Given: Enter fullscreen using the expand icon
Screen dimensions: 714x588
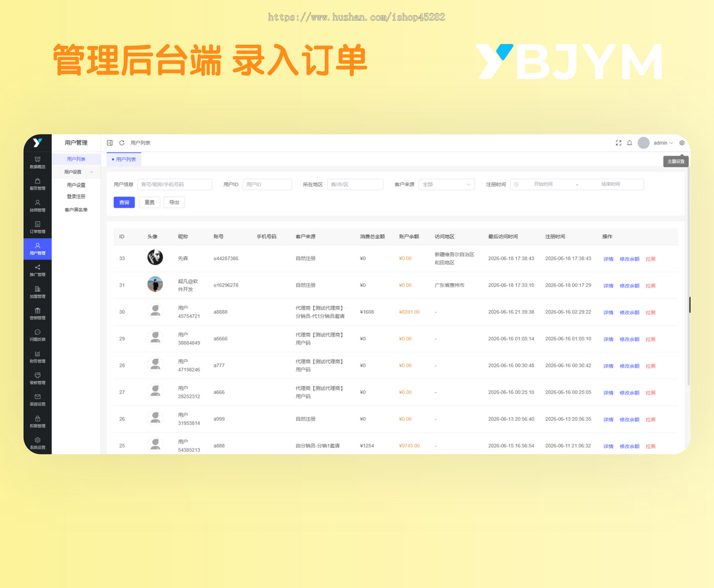Looking at the screenshot, I should pyautogui.click(x=618, y=143).
